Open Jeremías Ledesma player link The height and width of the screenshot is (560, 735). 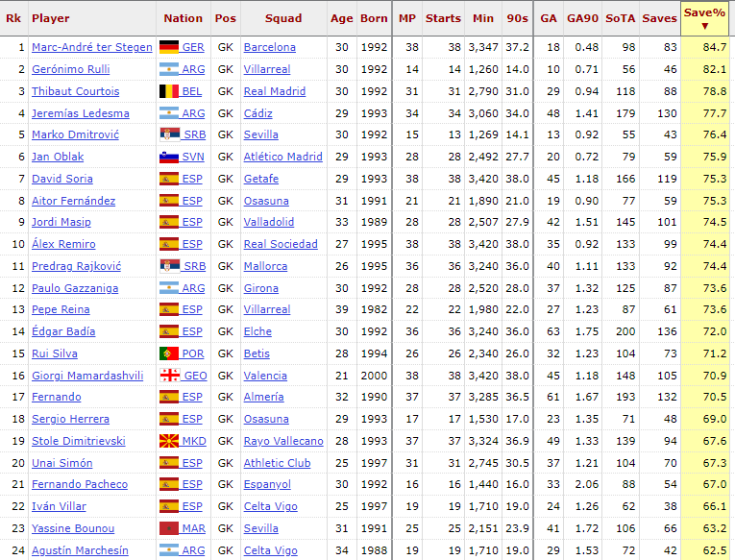pos(81,113)
